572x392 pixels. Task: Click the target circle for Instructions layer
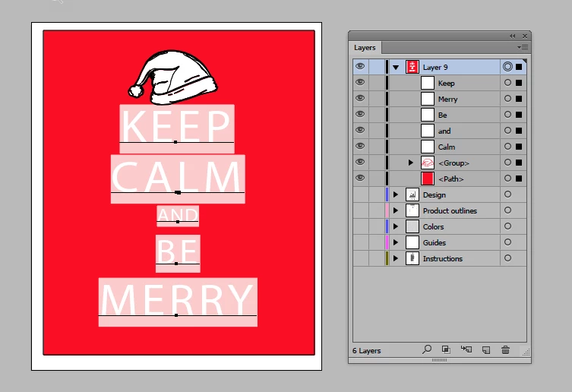507,258
